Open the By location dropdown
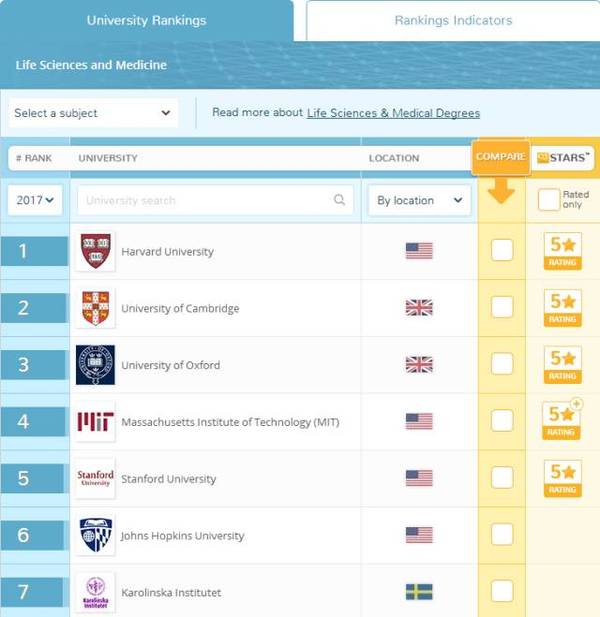 point(419,201)
